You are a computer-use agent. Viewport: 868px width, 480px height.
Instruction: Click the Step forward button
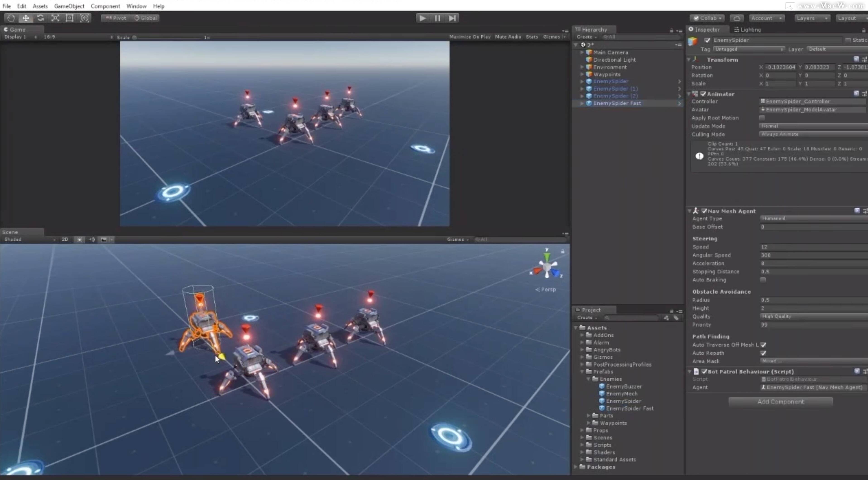[x=452, y=18]
